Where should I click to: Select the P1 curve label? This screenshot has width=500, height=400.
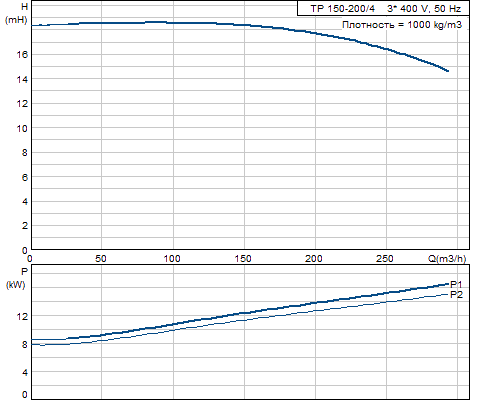[456, 284]
